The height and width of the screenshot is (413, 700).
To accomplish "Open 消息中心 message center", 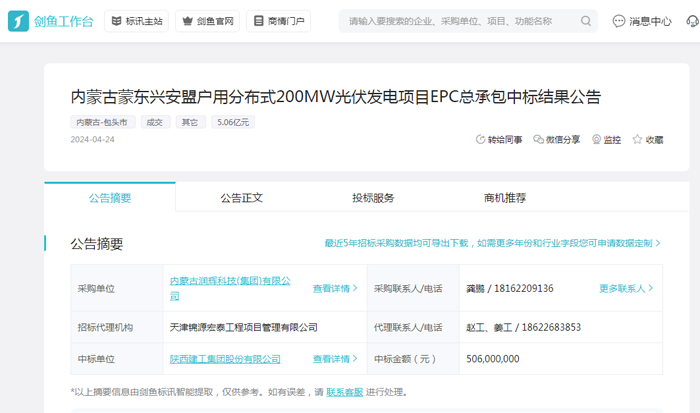I will point(642,21).
